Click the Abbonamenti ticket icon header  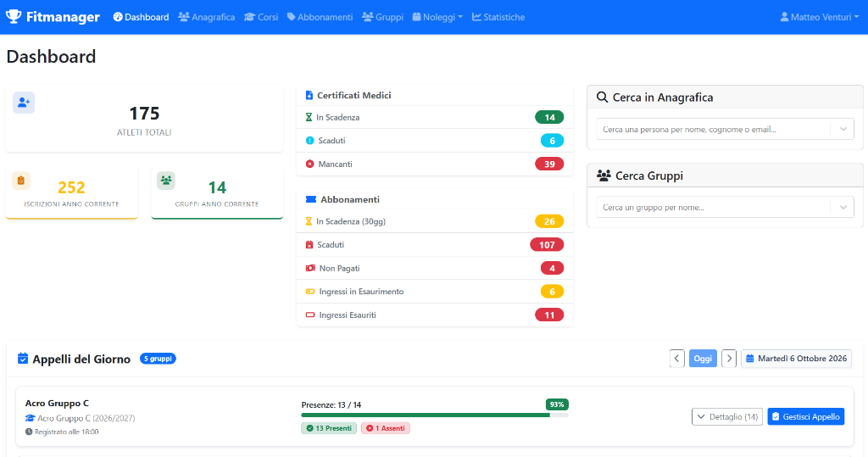pyautogui.click(x=311, y=199)
